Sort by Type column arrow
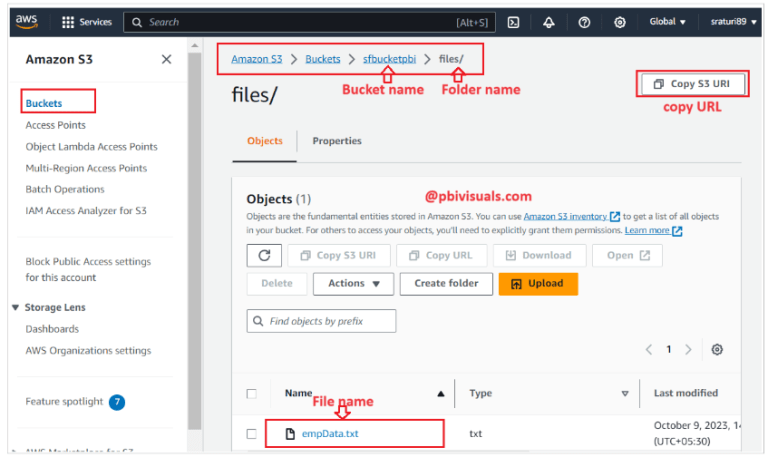The width and height of the screenshot is (768, 457). (625, 393)
